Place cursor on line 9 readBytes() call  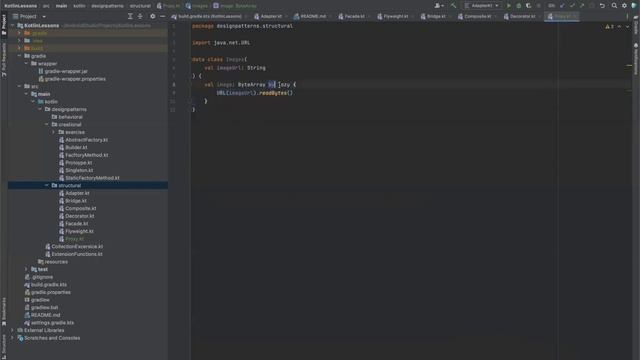point(276,93)
